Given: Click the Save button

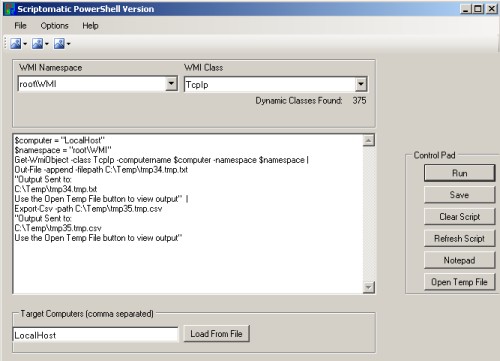Looking at the screenshot, I should click(x=459, y=195).
